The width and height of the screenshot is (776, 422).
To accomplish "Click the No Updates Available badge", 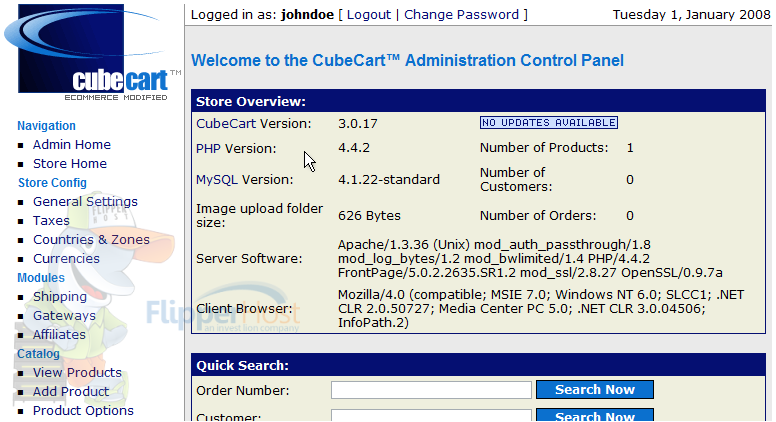I will [549, 123].
